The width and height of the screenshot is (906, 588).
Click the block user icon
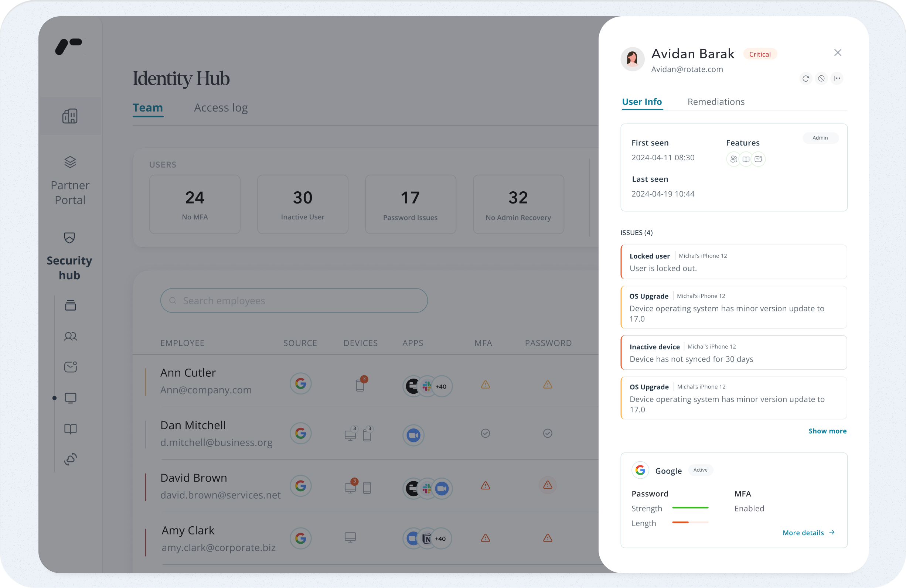click(821, 79)
